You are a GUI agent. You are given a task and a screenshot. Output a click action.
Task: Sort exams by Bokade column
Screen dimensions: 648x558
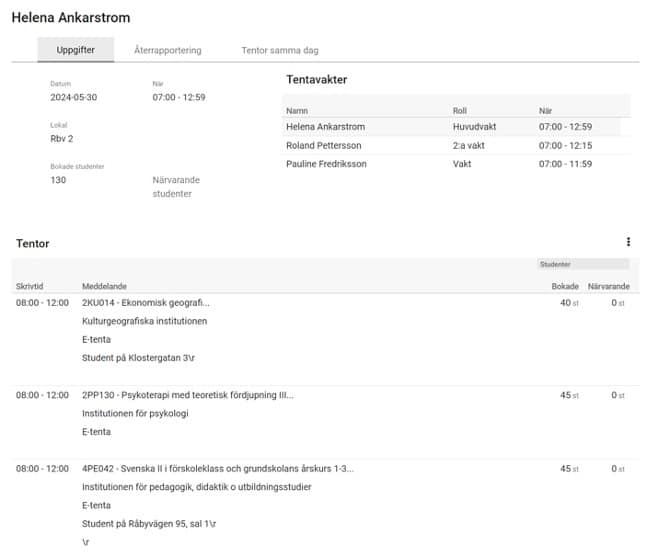[x=565, y=286]
